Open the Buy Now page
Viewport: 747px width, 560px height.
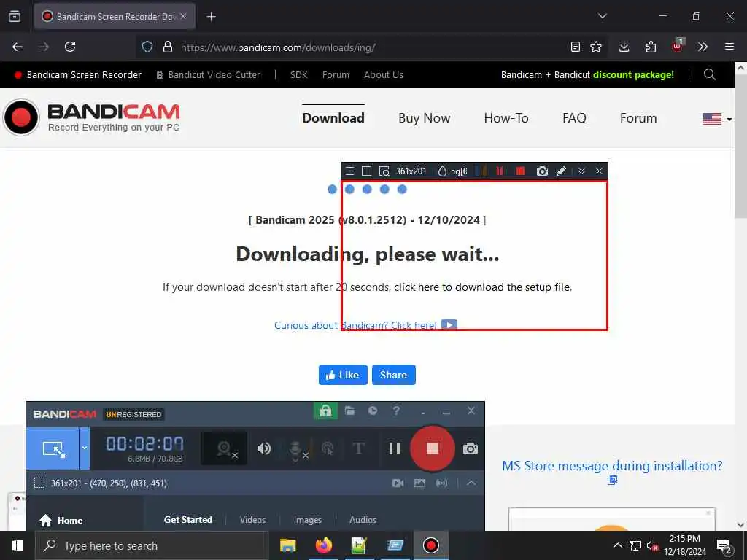[424, 117]
